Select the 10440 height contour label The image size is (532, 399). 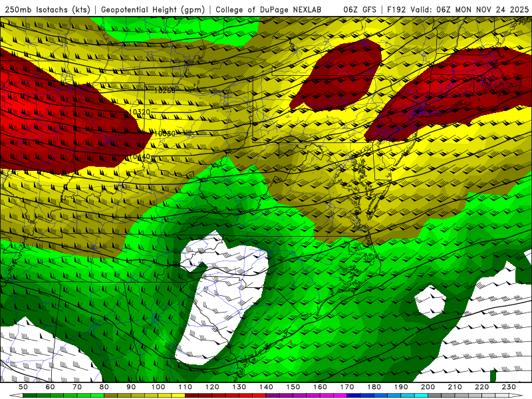click(x=140, y=157)
